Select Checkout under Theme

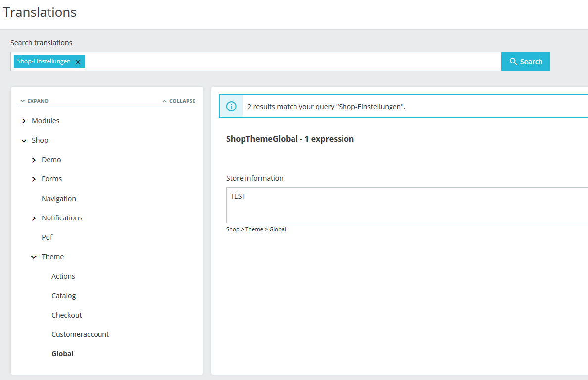coord(67,315)
